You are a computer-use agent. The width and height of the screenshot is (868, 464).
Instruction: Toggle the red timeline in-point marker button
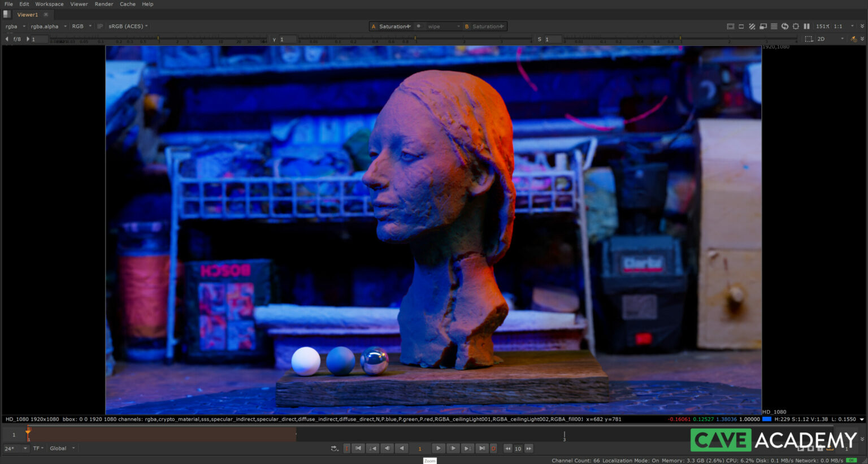pyautogui.click(x=347, y=448)
